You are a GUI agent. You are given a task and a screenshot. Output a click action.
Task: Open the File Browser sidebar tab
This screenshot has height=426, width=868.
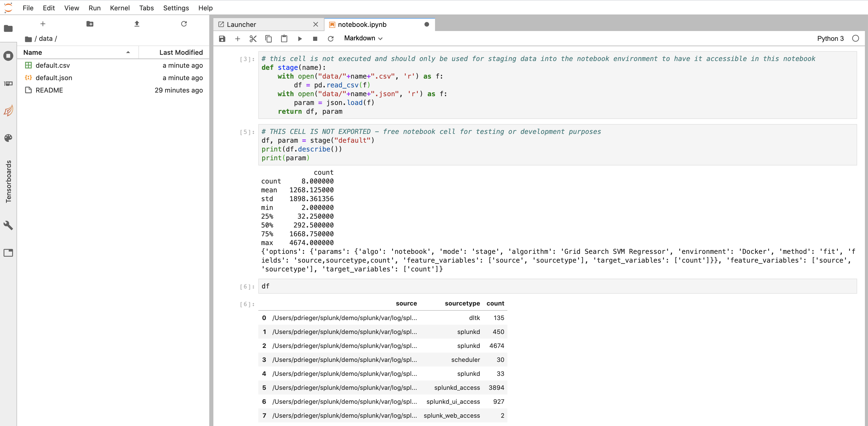(x=8, y=29)
